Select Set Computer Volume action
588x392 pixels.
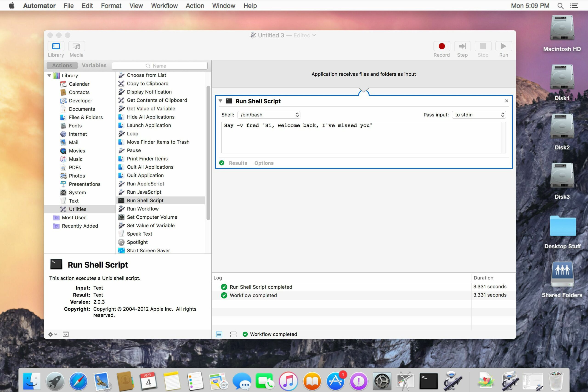pyautogui.click(x=152, y=217)
